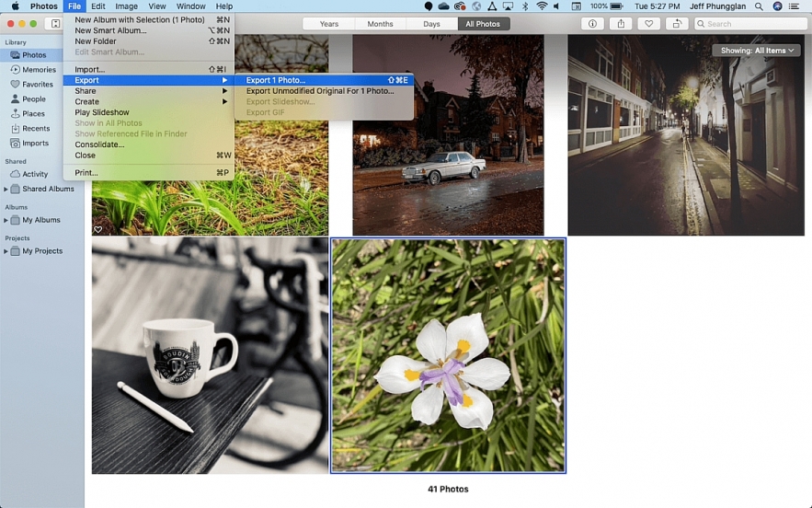Select People in the sidebar
Image resolution: width=812 pixels, height=508 pixels.
tap(34, 99)
